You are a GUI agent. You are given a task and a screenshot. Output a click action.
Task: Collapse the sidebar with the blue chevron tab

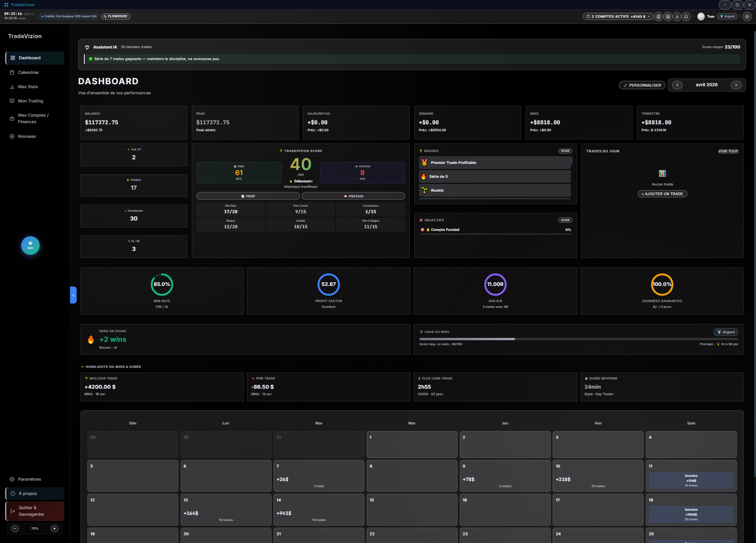click(73, 295)
